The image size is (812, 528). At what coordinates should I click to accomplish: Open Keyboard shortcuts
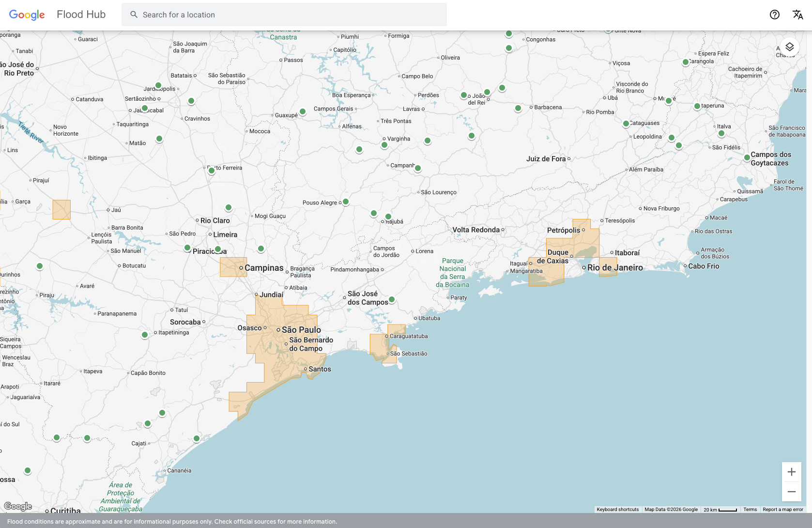[x=617, y=510]
